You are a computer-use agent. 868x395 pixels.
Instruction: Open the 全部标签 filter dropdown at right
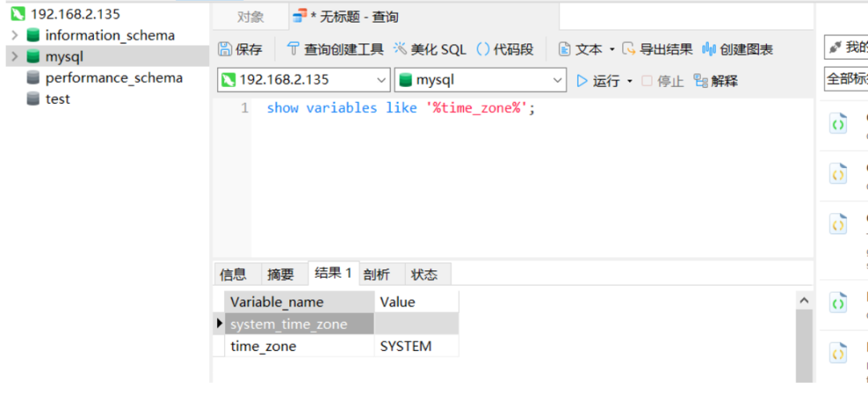pos(845,79)
